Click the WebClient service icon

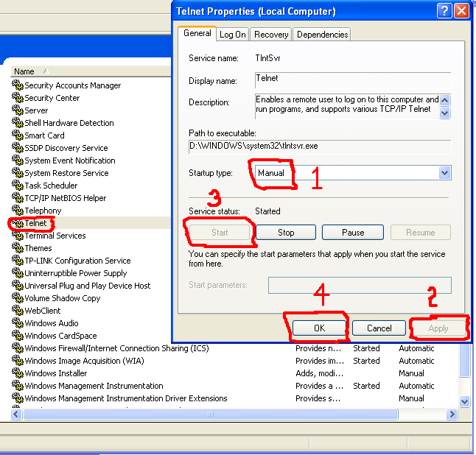coord(18,310)
